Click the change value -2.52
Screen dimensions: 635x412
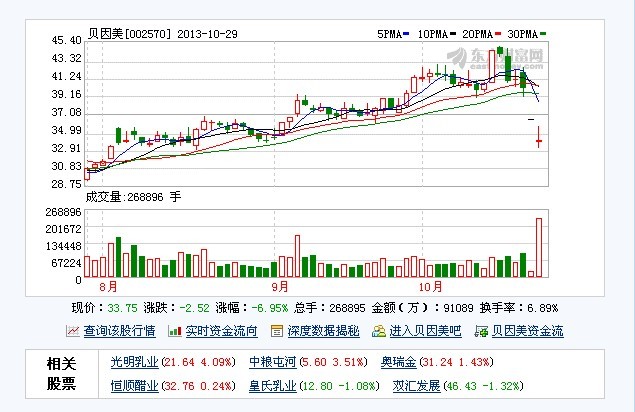tap(194, 308)
